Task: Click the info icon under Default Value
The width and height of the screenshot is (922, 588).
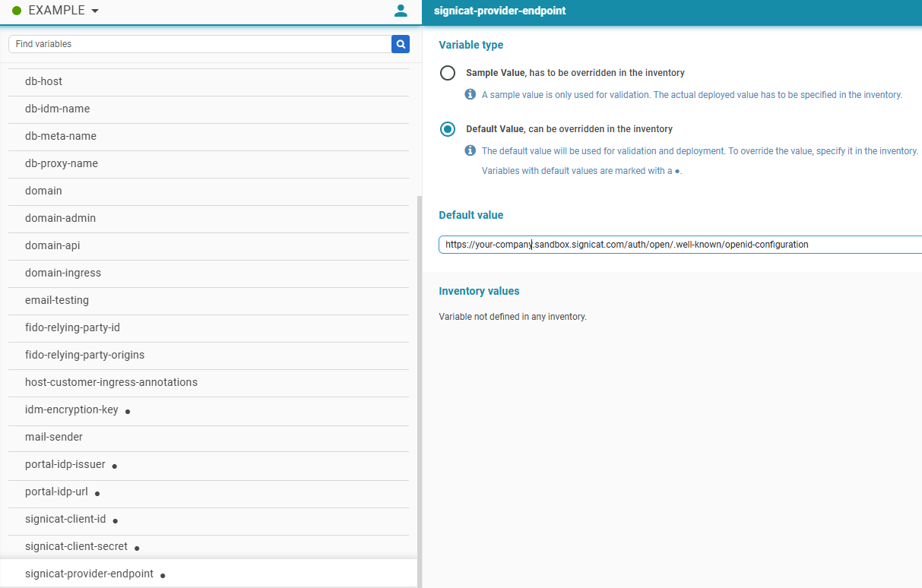Action: [470, 150]
